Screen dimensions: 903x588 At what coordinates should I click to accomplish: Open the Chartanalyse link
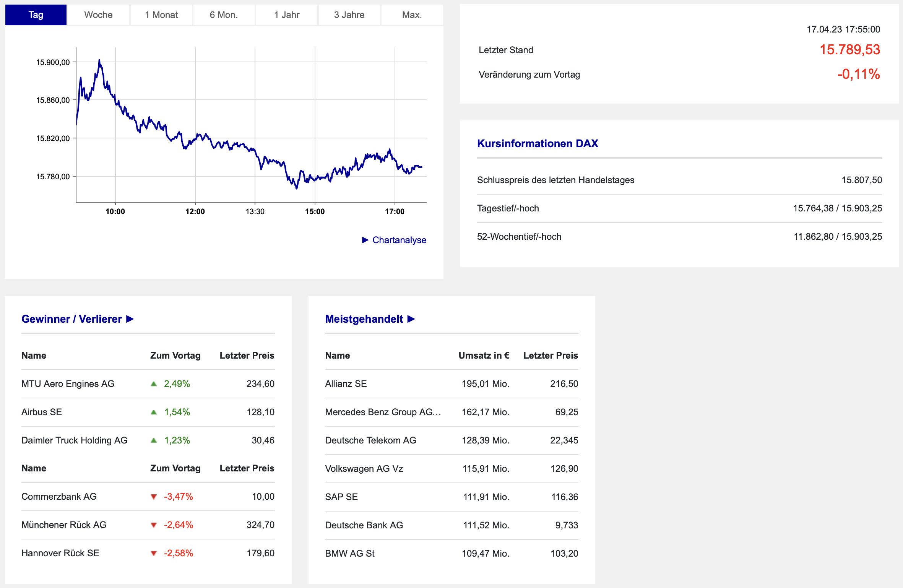[399, 240]
